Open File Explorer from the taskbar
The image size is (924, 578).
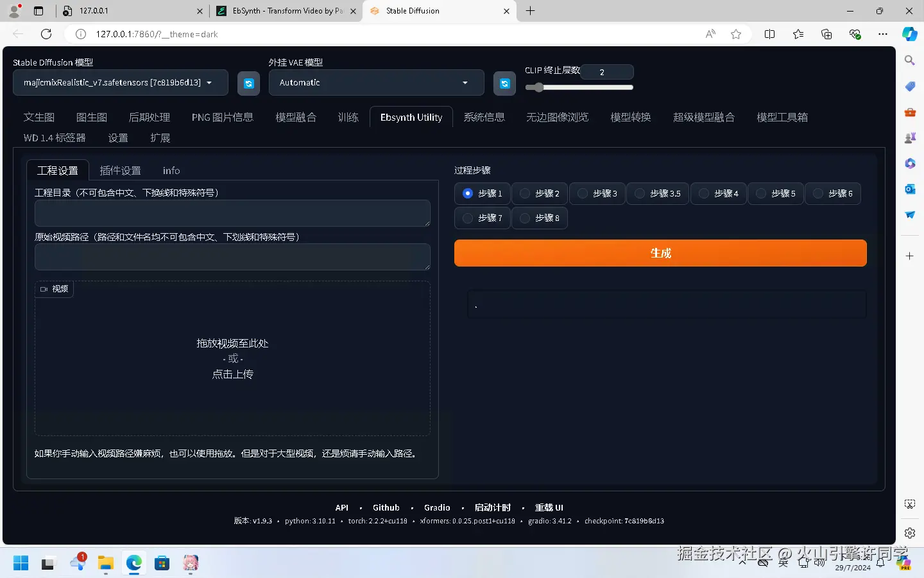105,563
